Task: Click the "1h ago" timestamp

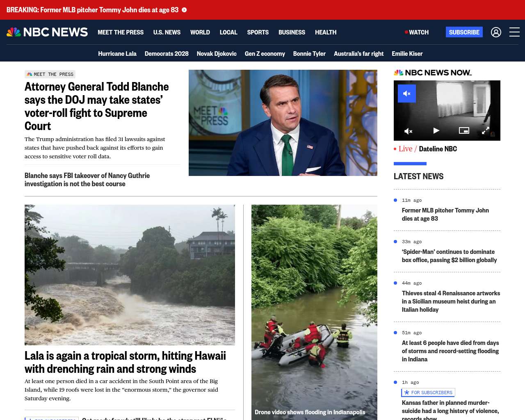Action: [x=411, y=383]
